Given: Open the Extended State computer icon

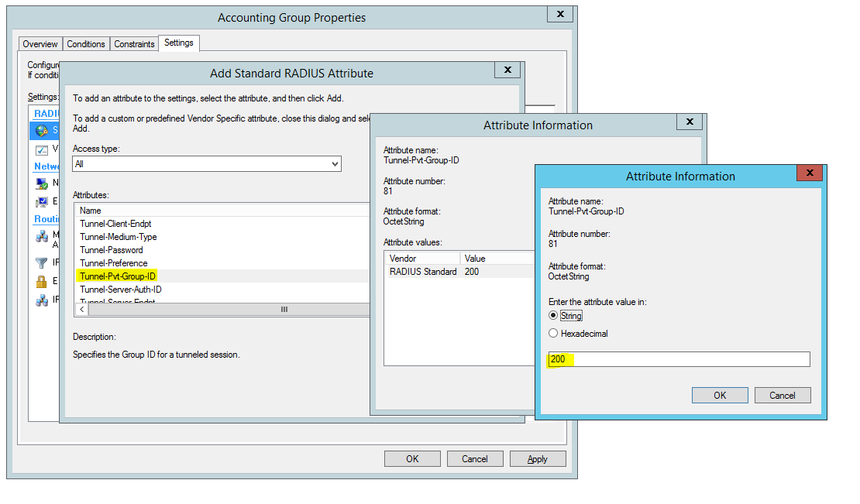Looking at the screenshot, I should [x=42, y=202].
